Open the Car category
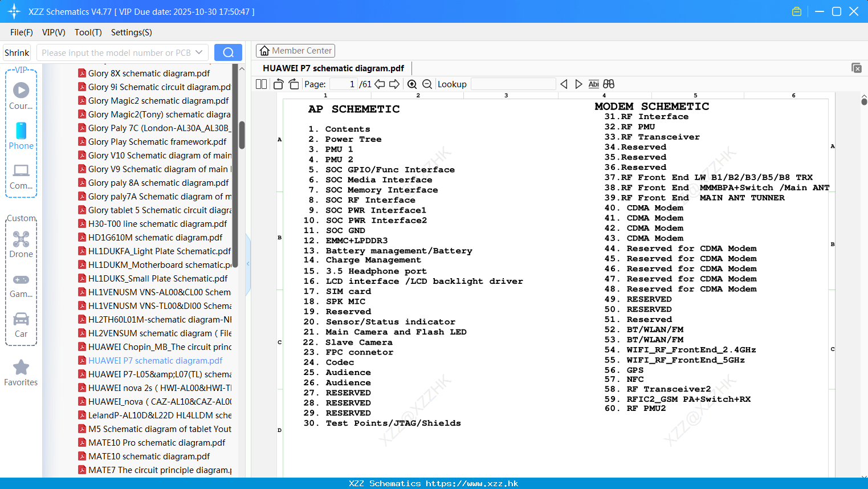Viewport: 868px width, 489px height. (21, 325)
